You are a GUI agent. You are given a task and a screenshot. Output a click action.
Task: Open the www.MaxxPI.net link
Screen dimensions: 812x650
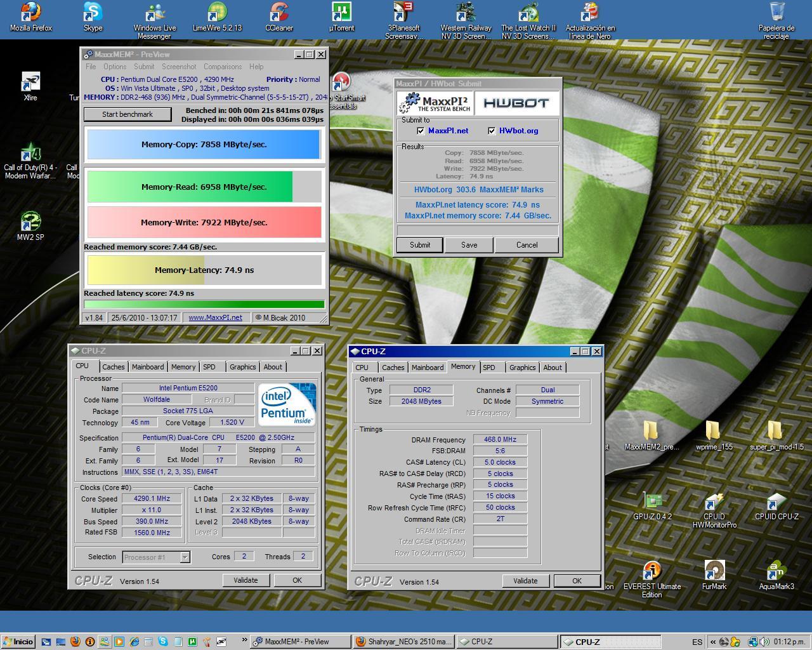(x=215, y=317)
